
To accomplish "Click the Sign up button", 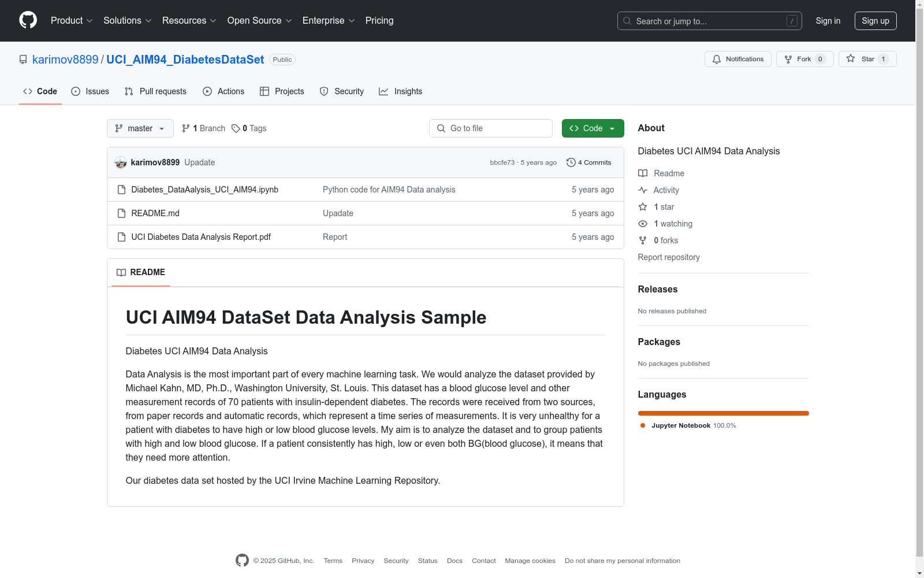I will click(x=875, y=21).
